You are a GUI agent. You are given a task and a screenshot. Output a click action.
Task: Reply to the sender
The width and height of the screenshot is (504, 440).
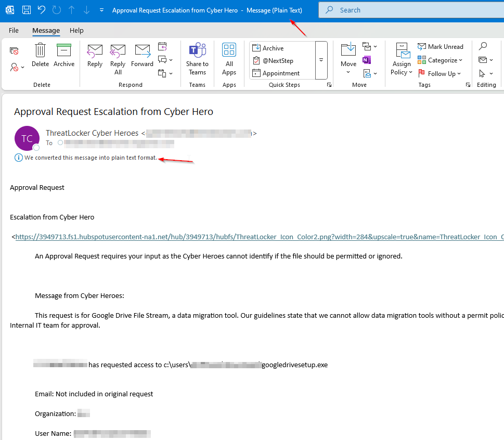coord(95,55)
